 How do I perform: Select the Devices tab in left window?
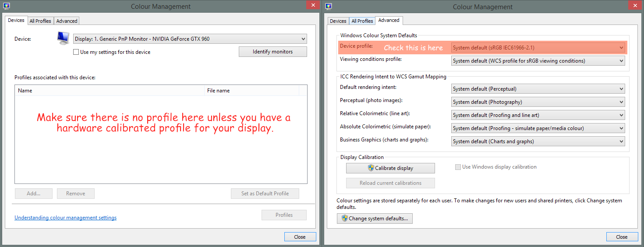coord(16,20)
